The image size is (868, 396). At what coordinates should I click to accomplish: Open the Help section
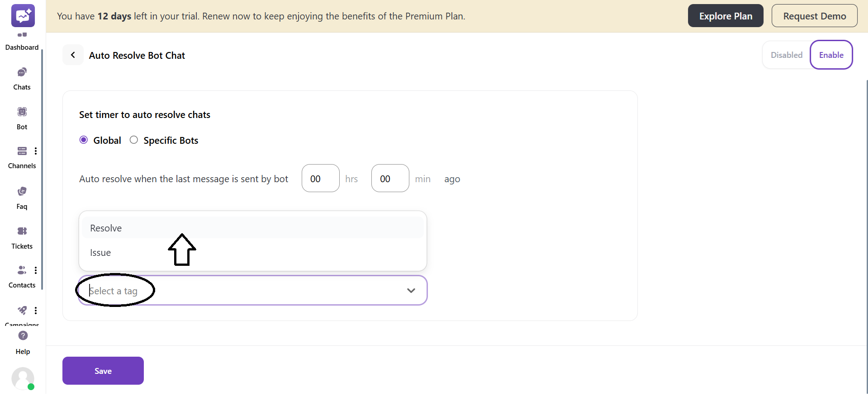pyautogui.click(x=22, y=341)
